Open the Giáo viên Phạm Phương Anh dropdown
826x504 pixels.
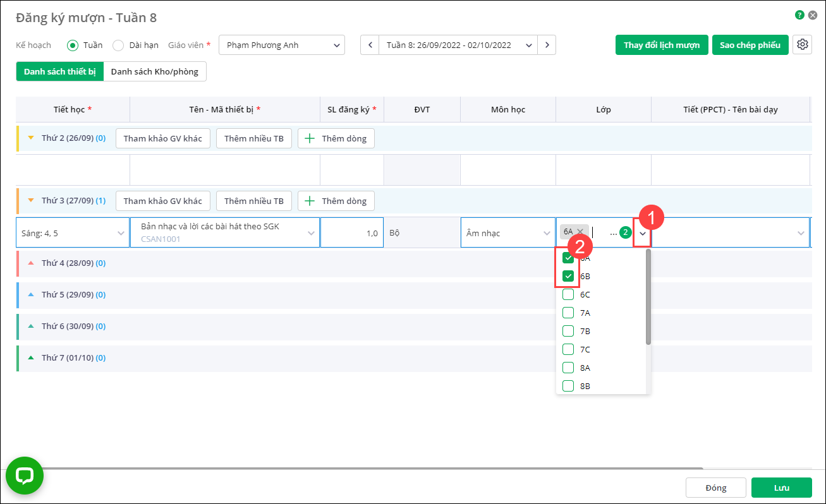pos(282,45)
